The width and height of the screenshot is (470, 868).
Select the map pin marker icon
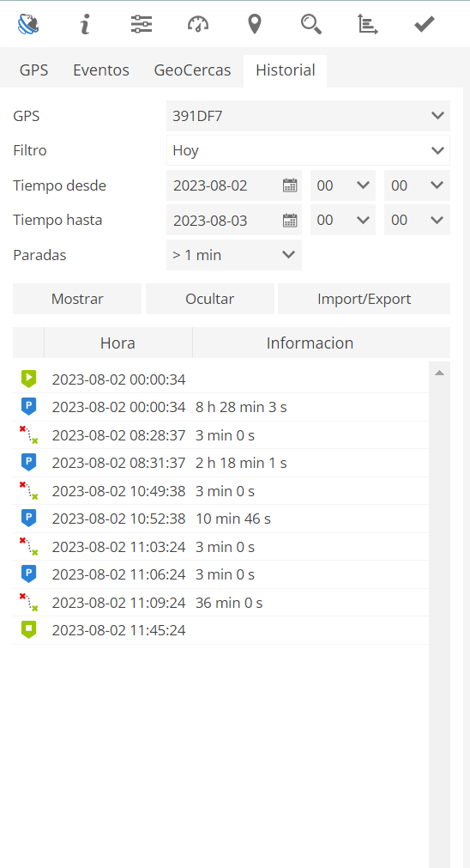[255, 24]
